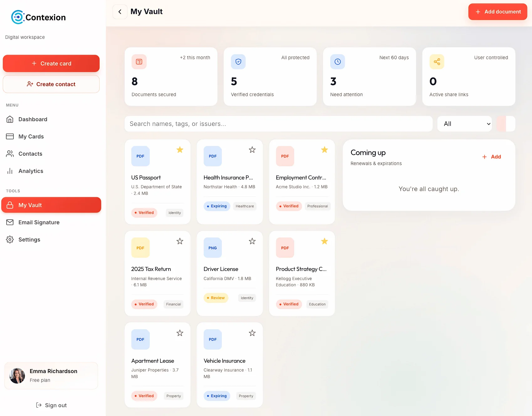
Task: Click the Create contact button
Action: (x=51, y=84)
